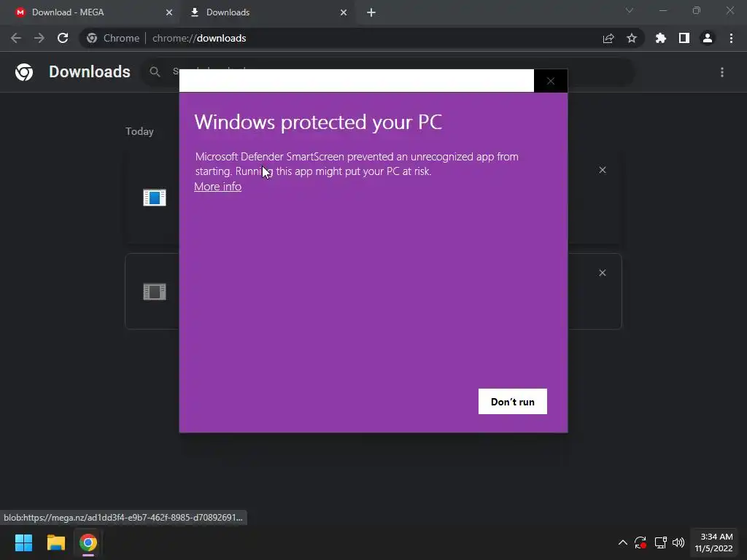Viewport: 747px width, 560px height.
Task: Remove the first download from list
Action: pyautogui.click(x=602, y=170)
